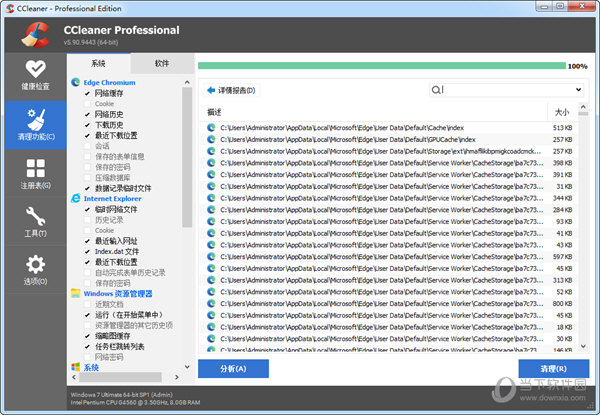Check the 近期文档 checkbox
600x415 pixels.
[x=87, y=304]
